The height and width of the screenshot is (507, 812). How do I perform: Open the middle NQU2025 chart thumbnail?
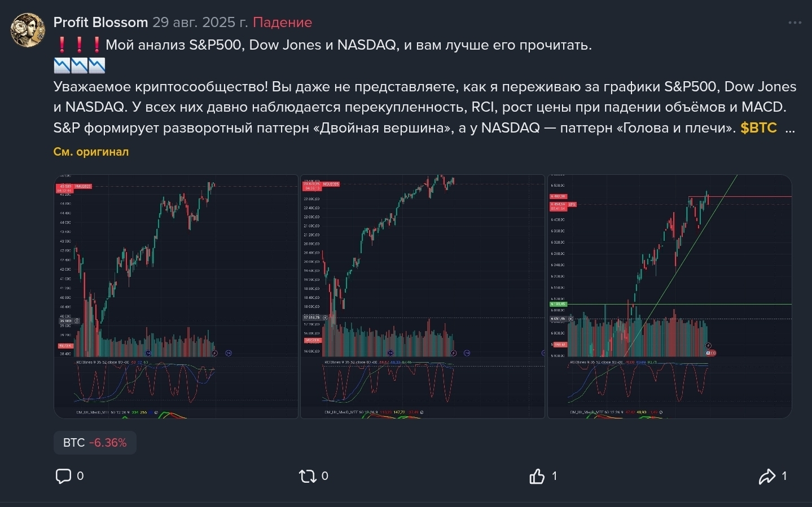point(422,297)
